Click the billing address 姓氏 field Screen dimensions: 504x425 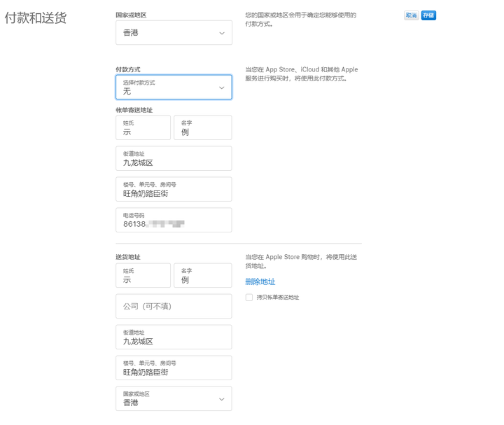pos(143,127)
